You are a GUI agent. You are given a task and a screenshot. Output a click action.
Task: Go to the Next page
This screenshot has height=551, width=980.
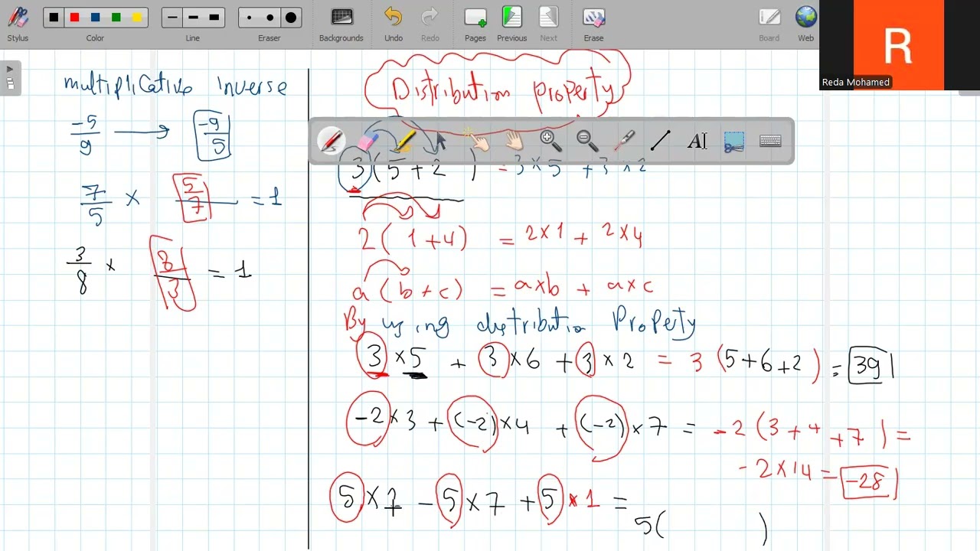pos(549,24)
